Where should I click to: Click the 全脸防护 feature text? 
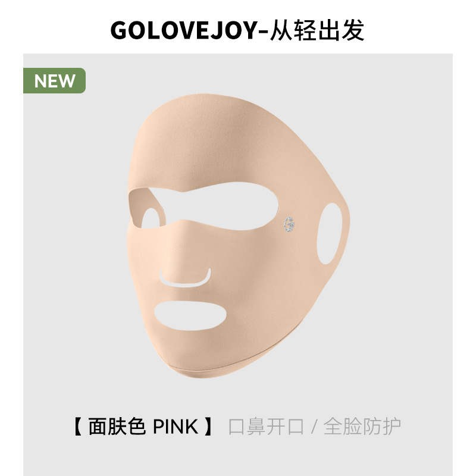point(362,427)
